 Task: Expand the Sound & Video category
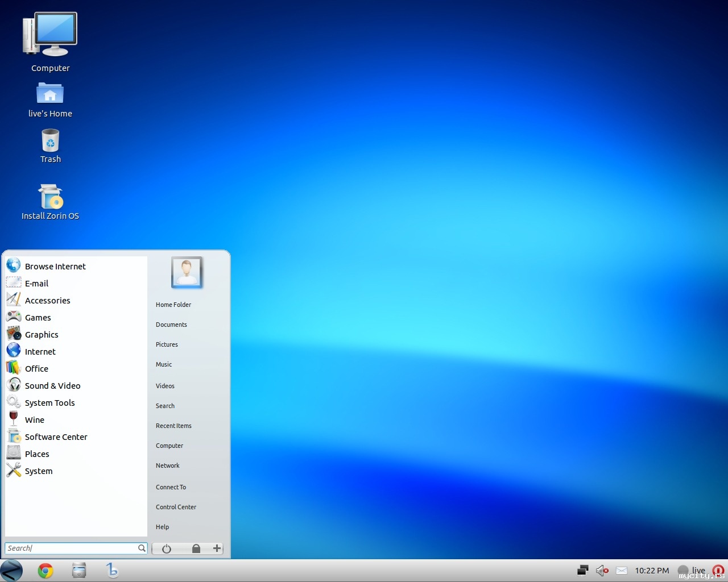[x=52, y=386]
